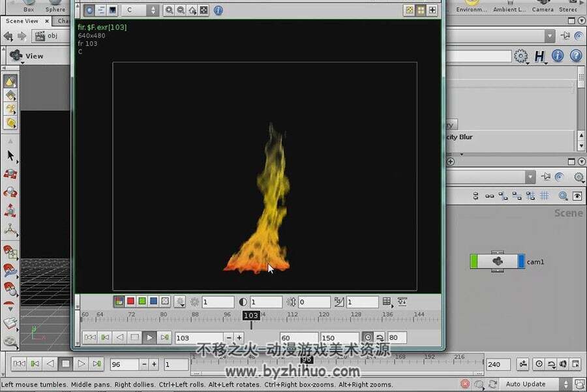
Task: Select the Rotate tool in left toolbar
Action: coord(10,192)
